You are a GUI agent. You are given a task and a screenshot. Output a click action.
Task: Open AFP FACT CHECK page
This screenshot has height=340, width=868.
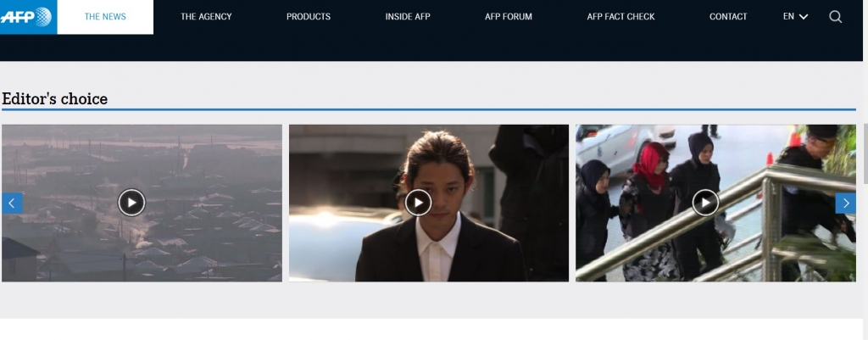[x=620, y=17]
